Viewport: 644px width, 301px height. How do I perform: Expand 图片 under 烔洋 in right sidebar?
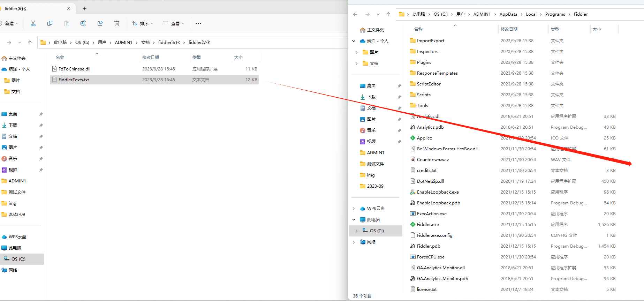[356, 52]
